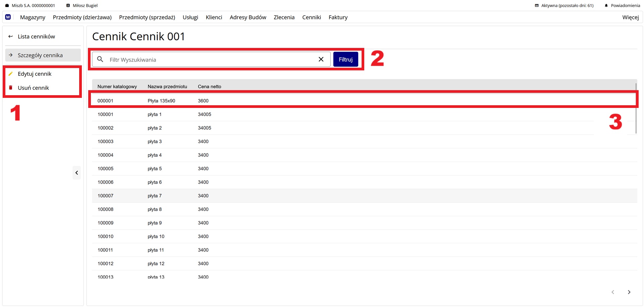Click the subscription card icon Aktywna
The image size is (644, 307).
[537, 6]
